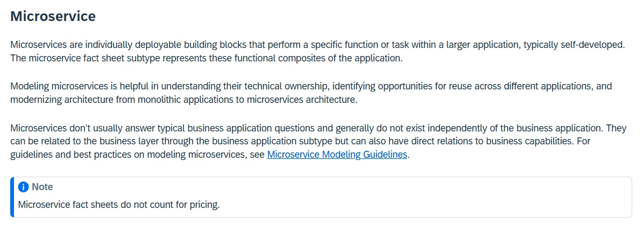Click the line starting 'can be related to the business layer'
Image resolution: width=644 pixels, height=230 pixels.
[x=215, y=141]
